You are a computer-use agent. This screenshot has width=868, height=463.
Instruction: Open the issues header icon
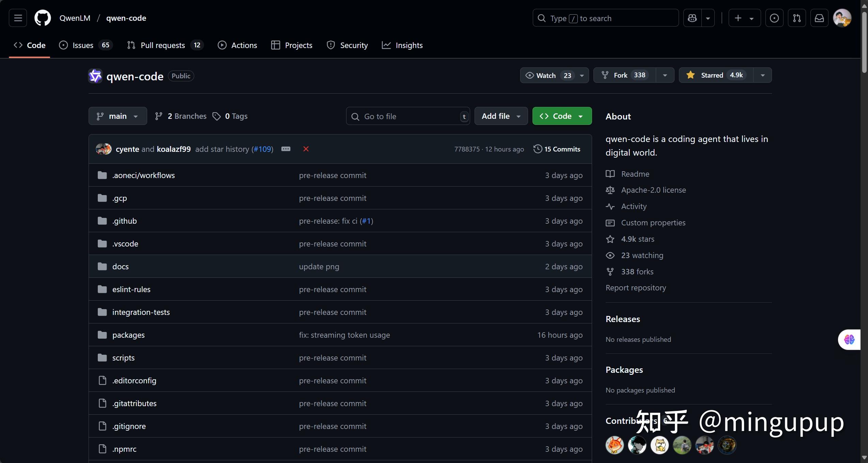point(774,18)
